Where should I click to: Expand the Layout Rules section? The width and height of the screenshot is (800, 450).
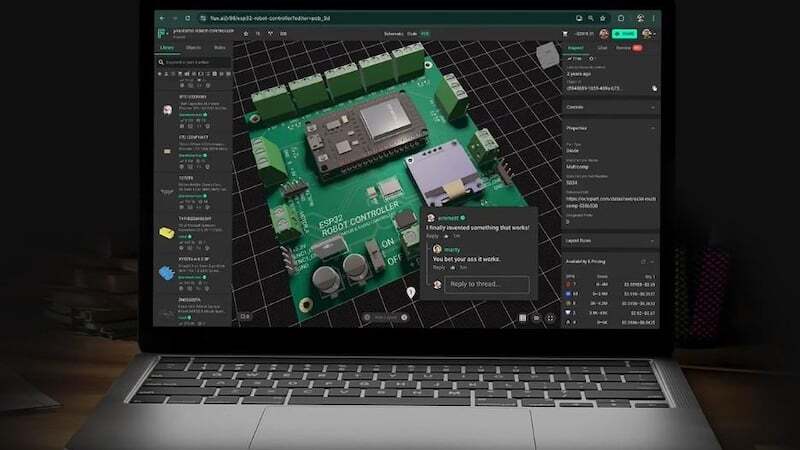pos(654,239)
